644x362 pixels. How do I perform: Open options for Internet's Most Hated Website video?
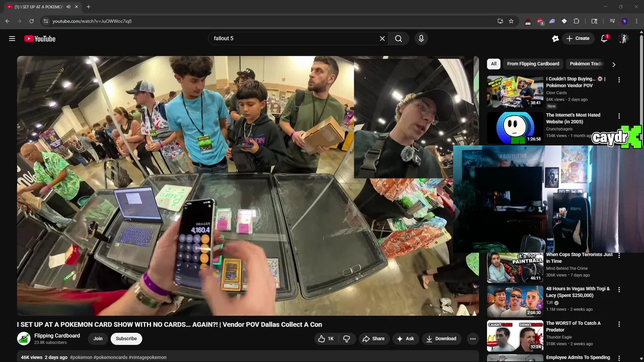click(x=619, y=116)
